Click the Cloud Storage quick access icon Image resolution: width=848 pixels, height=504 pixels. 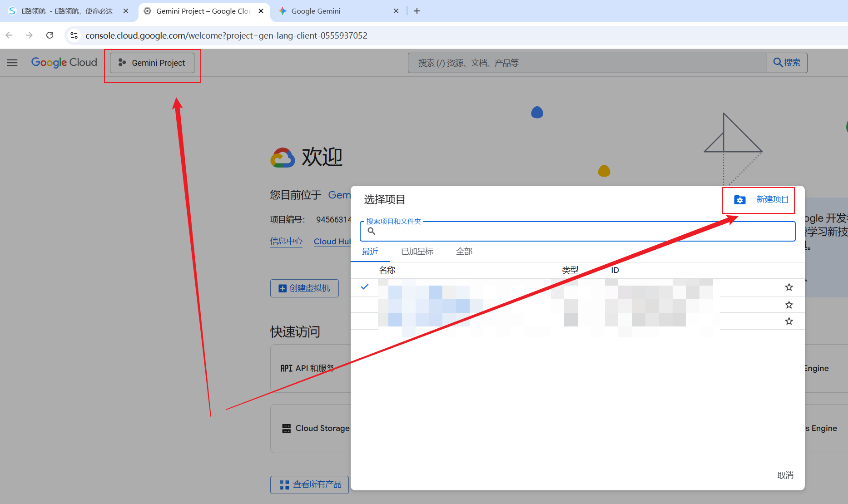coord(286,428)
